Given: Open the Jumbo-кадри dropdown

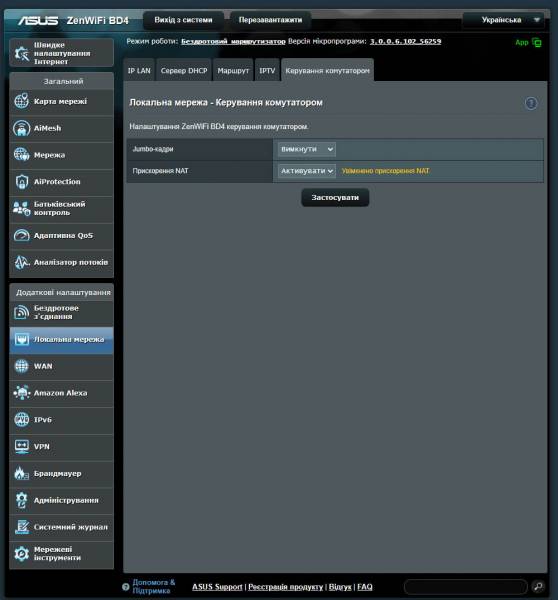Looking at the screenshot, I should [307, 149].
